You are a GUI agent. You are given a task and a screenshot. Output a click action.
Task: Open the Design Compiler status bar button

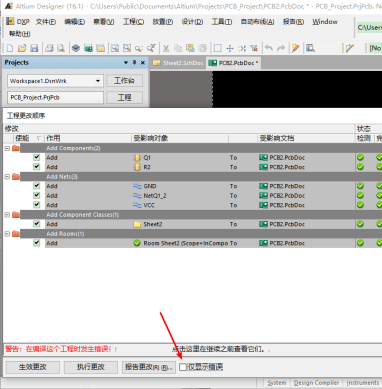(316, 383)
